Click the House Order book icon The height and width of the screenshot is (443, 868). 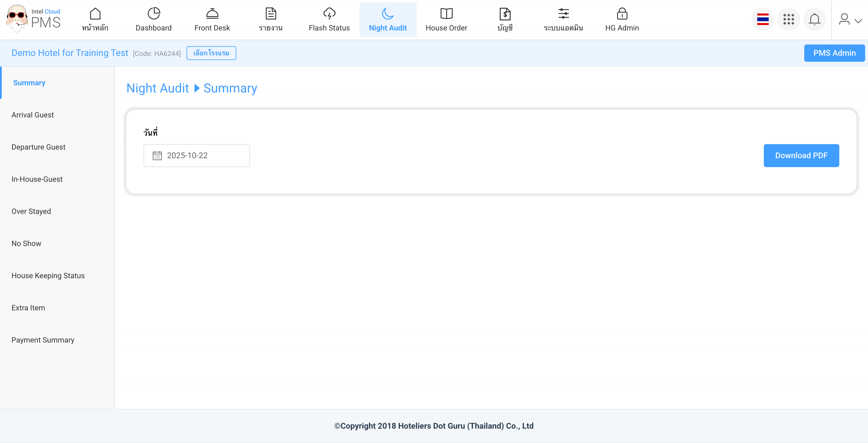tap(446, 14)
